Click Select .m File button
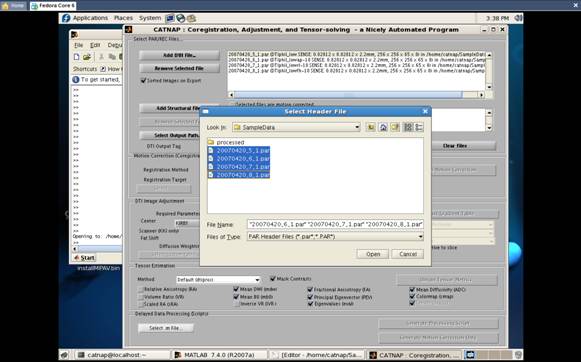The image size is (581, 362). (166, 328)
